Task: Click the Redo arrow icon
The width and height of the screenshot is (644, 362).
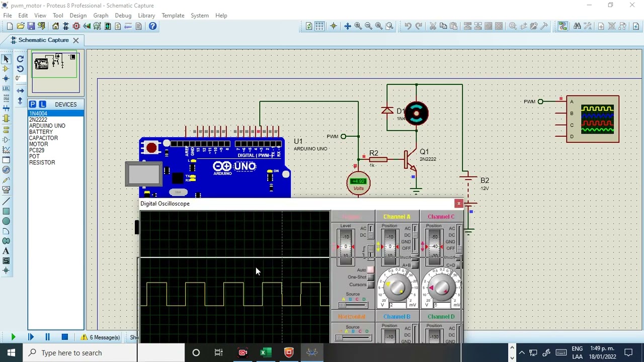Action: [419, 26]
